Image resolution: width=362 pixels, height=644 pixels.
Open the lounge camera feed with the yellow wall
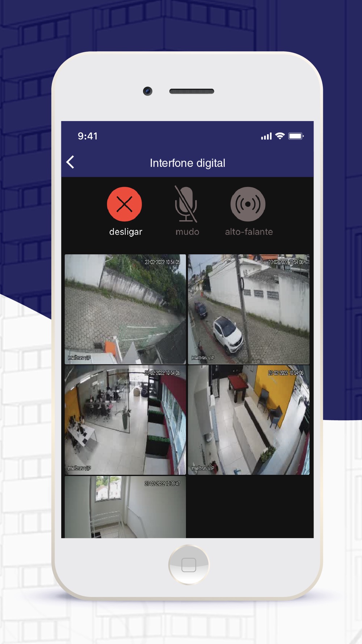point(249,420)
